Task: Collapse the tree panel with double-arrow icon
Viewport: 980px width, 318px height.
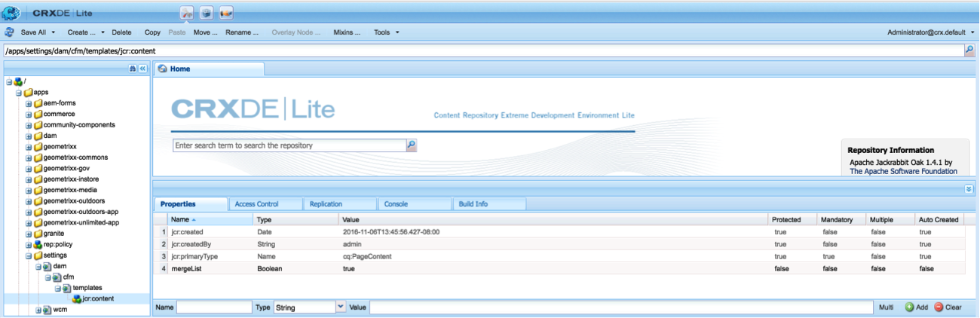Action: pos(142,69)
